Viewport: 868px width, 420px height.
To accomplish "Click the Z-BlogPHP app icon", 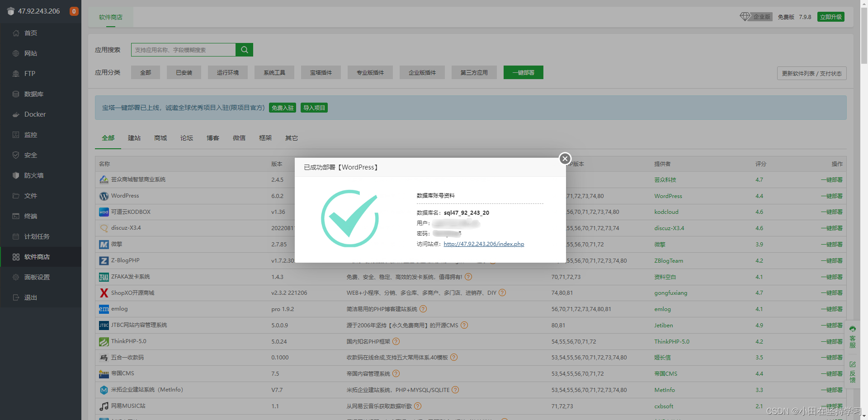I will click(104, 260).
